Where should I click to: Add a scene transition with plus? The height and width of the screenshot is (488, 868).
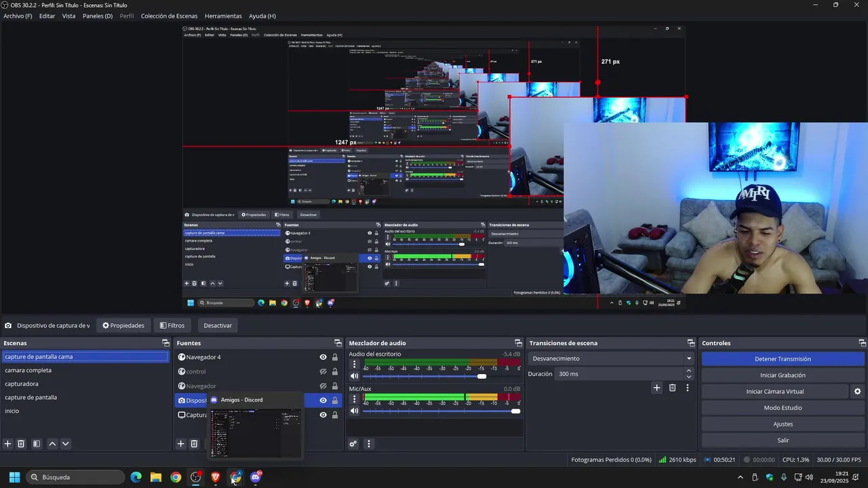656,388
